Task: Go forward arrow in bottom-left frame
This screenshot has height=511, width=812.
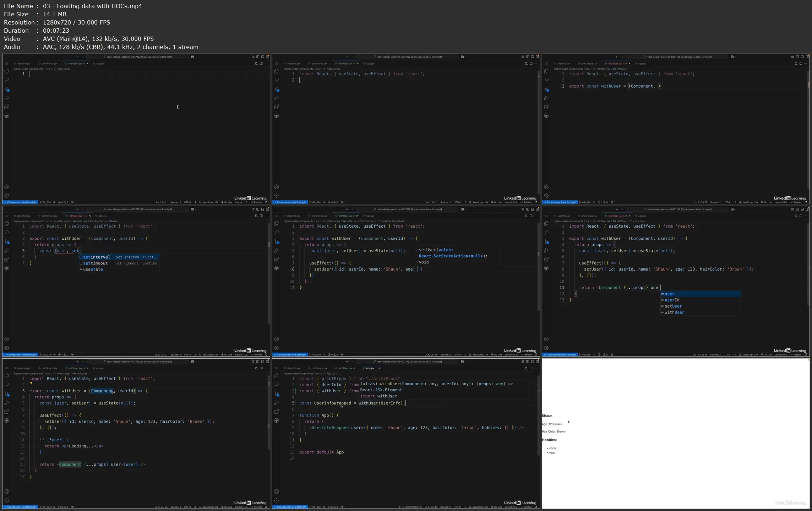Action: pyautogui.click(x=82, y=361)
